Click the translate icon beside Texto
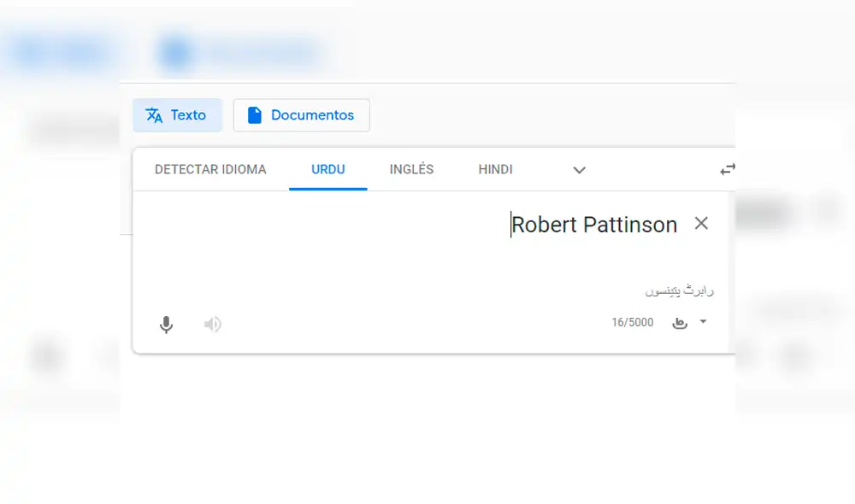Image resolution: width=855 pixels, height=504 pixels. pyautogui.click(x=154, y=114)
